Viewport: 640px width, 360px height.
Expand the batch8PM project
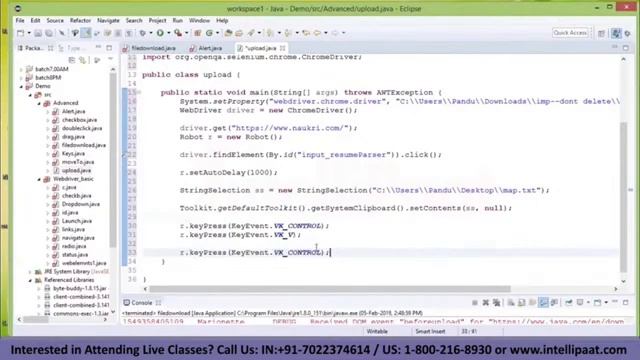point(21,78)
